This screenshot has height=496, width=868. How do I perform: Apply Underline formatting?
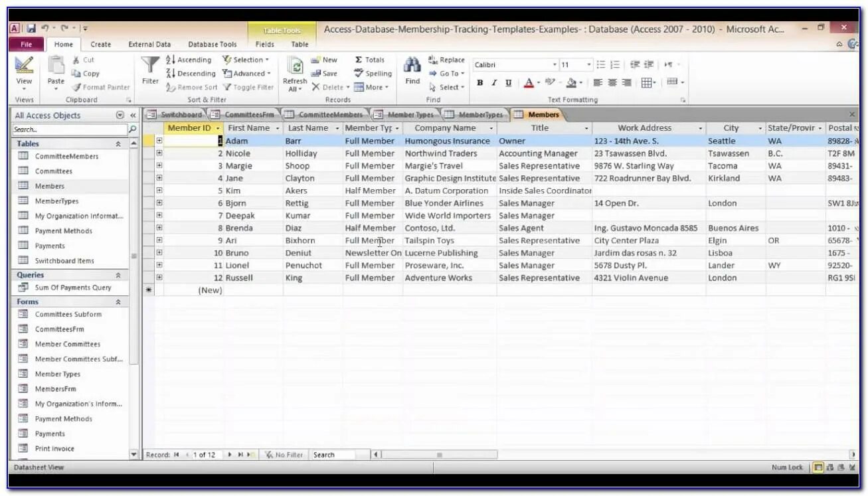point(508,83)
